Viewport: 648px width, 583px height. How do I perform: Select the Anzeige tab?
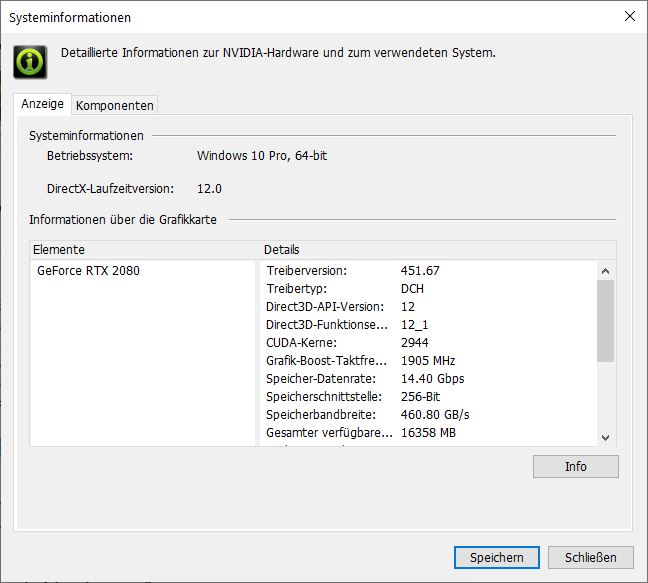click(43, 104)
